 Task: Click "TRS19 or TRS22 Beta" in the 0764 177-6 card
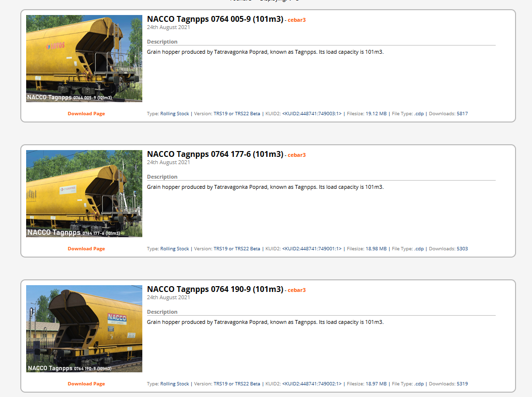tap(237, 249)
